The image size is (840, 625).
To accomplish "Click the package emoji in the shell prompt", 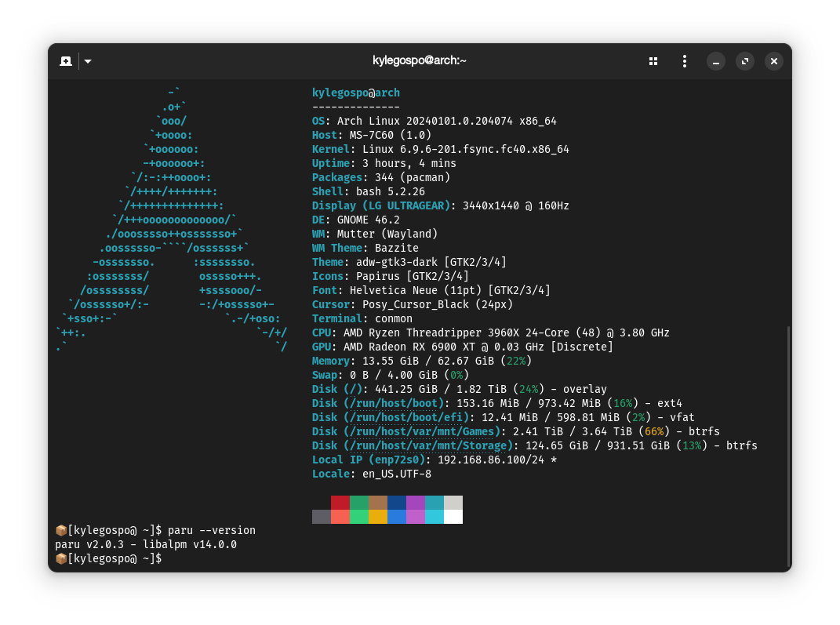I will tap(61, 530).
